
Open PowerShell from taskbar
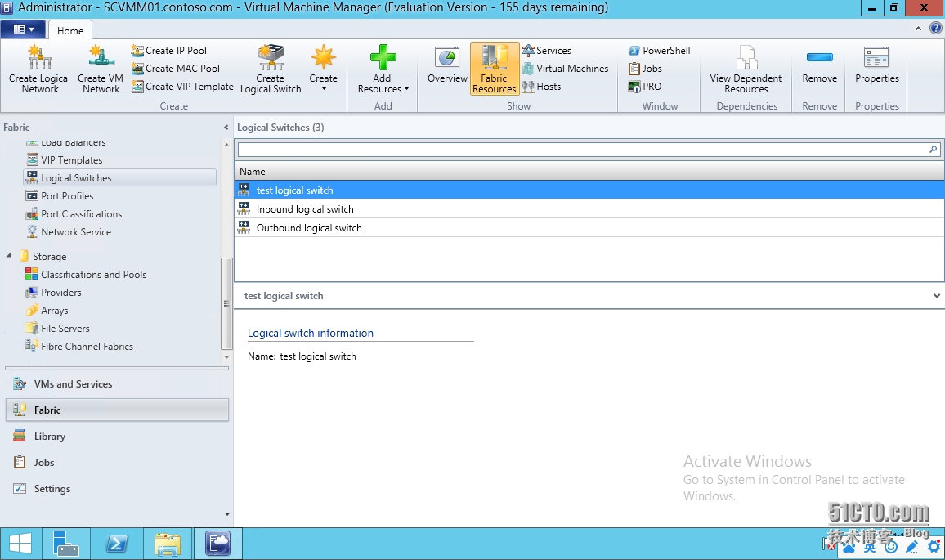[x=117, y=544]
